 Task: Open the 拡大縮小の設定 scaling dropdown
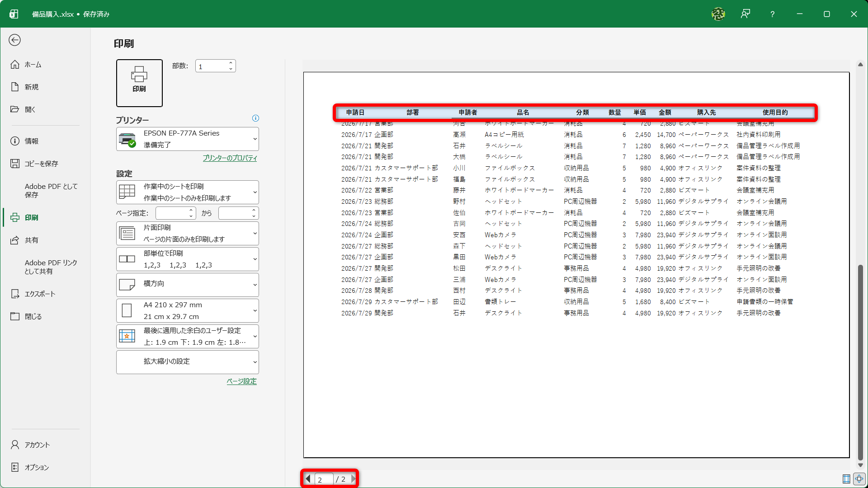click(188, 362)
